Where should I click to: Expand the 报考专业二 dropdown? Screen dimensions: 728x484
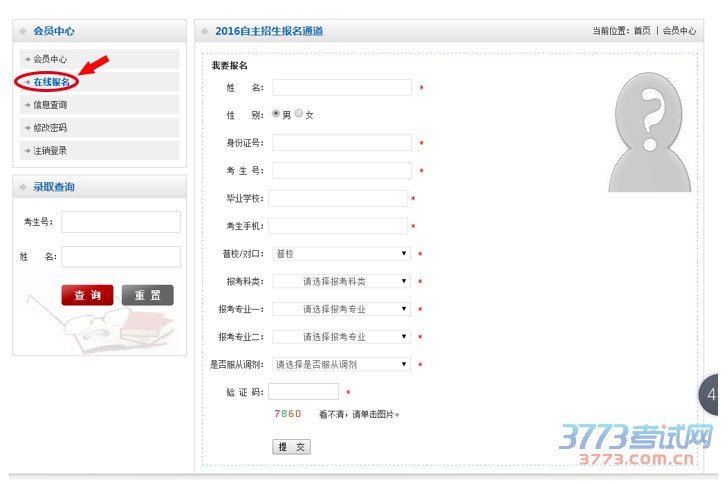click(x=341, y=337)
